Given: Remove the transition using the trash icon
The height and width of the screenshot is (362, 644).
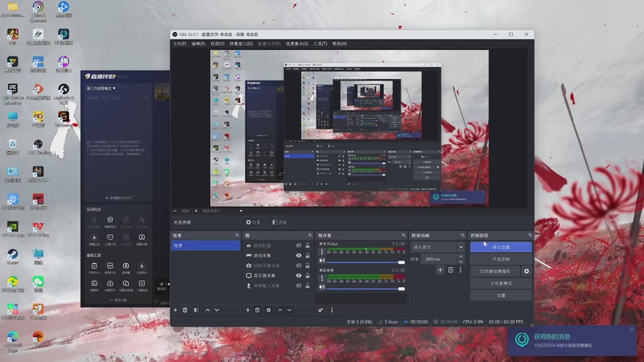Looking at the screenshot, I should [451, 270].
